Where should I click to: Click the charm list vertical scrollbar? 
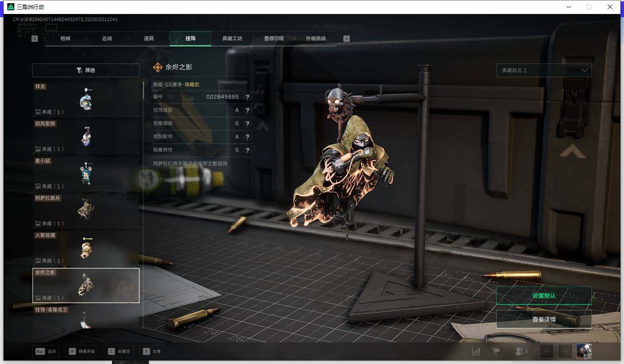[143, 90]
